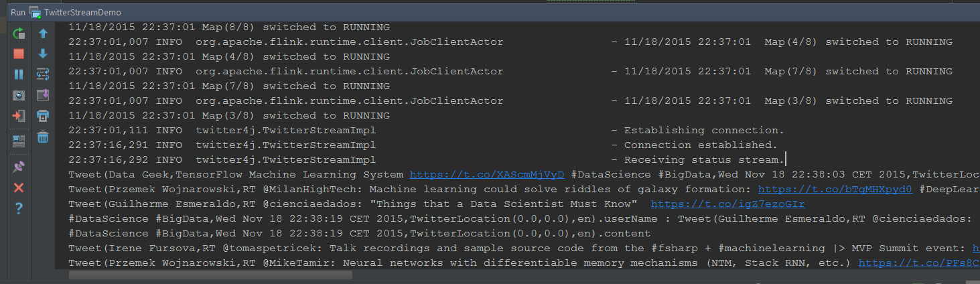Toggle scroll to end of console

pos(43,95)
